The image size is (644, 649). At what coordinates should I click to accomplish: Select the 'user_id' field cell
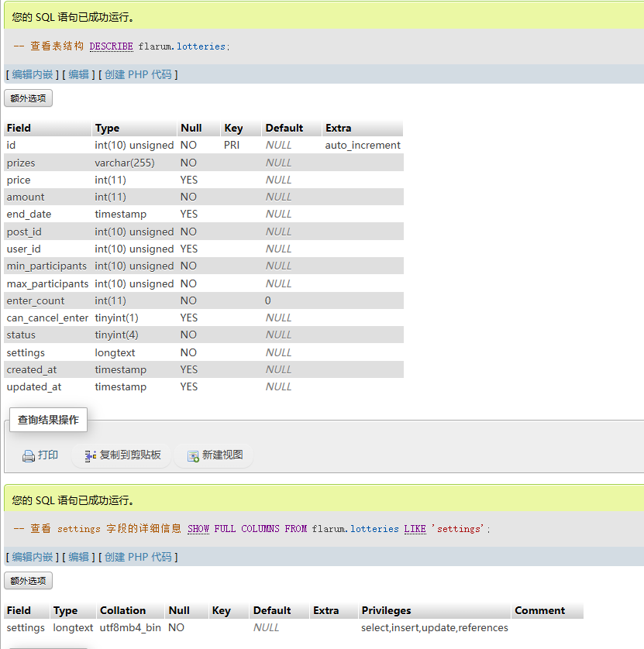[47, 249]
